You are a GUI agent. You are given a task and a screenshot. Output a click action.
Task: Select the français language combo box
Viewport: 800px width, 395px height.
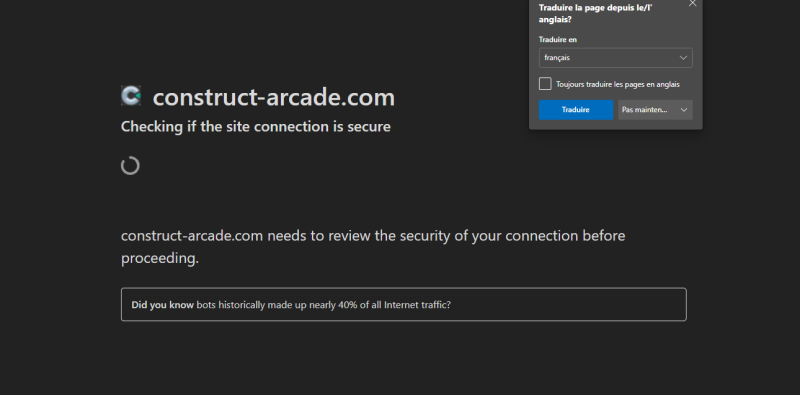[x=615, y=58]
